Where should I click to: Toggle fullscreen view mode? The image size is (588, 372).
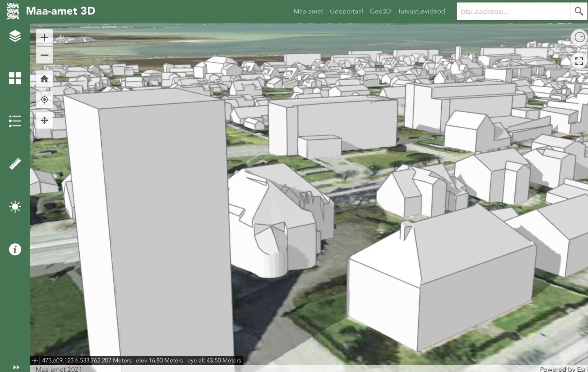pos(579,61)
